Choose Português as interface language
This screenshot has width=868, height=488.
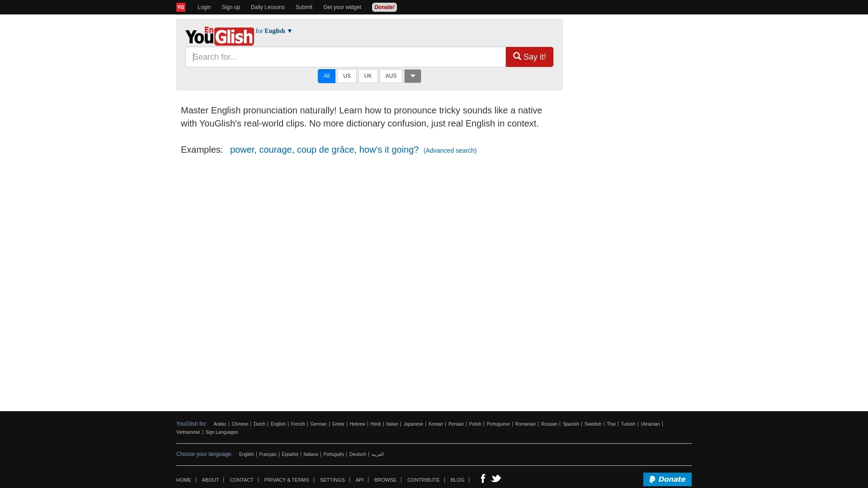click(334, 455)
